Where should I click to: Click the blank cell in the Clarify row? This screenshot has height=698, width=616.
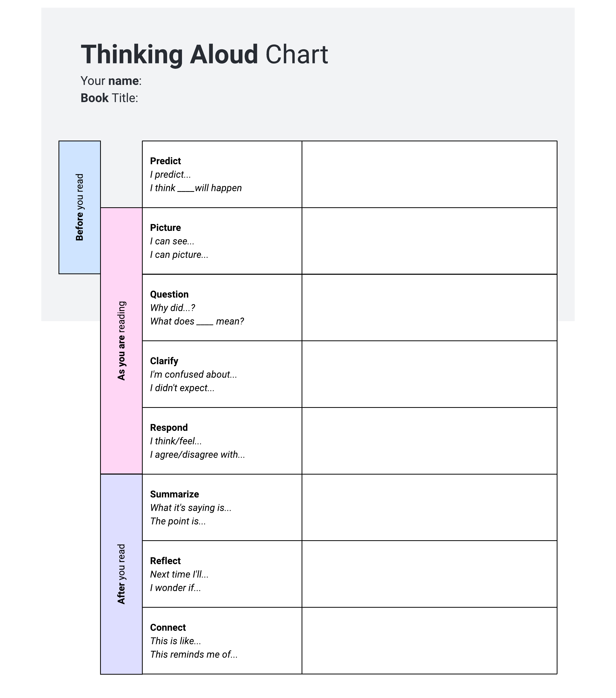(x=429, y=374)
